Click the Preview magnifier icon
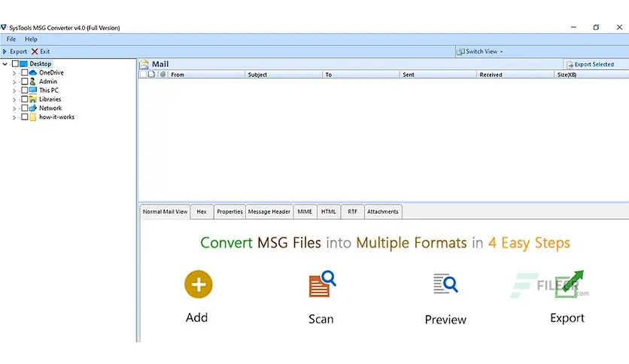Viewport: 629px width, 364px height. tap(445, 284)
